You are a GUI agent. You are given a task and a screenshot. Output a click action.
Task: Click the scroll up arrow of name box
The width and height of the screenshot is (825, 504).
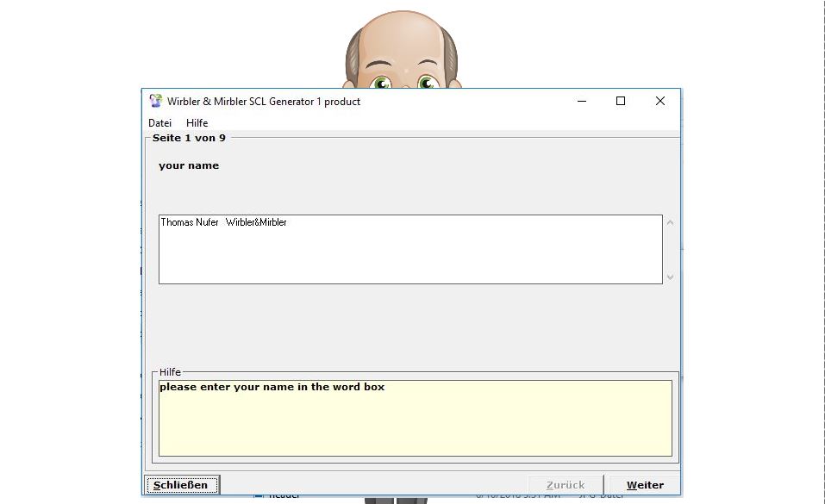click(x=670, y=223)
